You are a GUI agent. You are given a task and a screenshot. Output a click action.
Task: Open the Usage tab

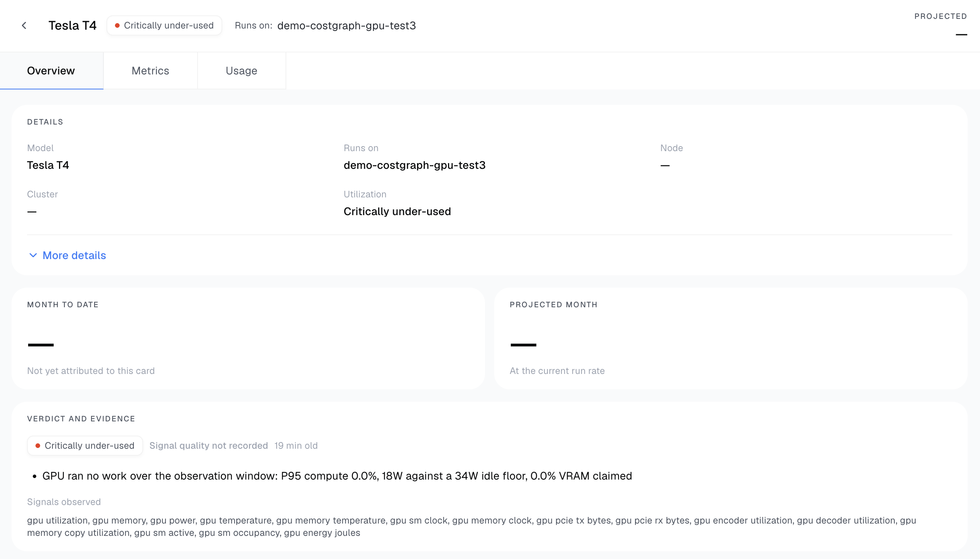pyautogui.click(x=242, y=71)
